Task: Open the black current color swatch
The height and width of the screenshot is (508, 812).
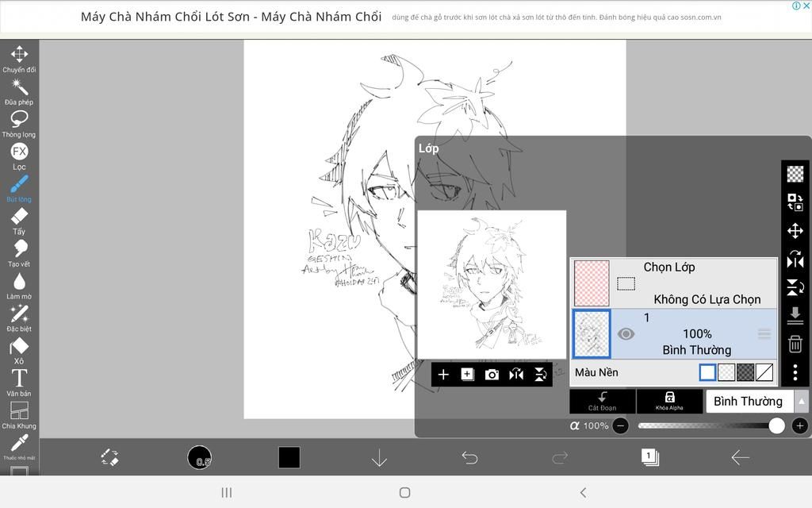Action: 289,457
